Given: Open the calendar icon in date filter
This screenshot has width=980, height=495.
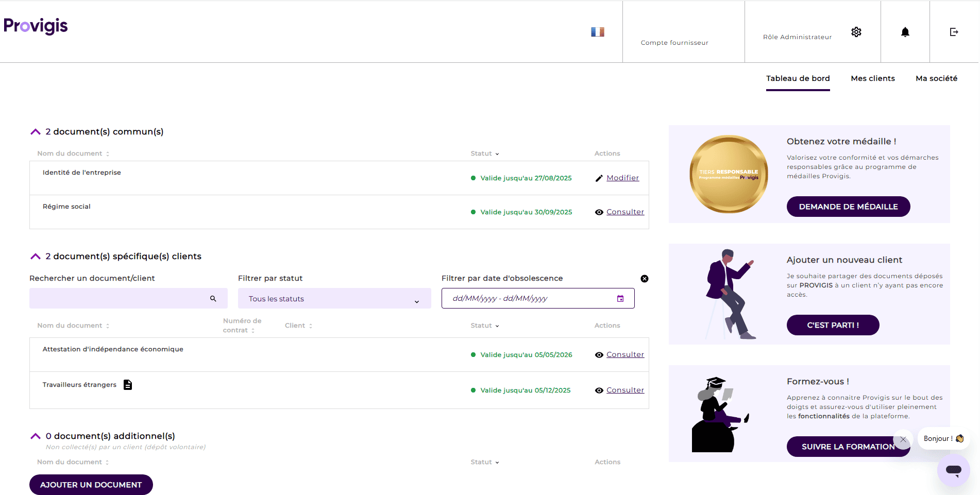Looking at the screenshot, I should [620, 299].
